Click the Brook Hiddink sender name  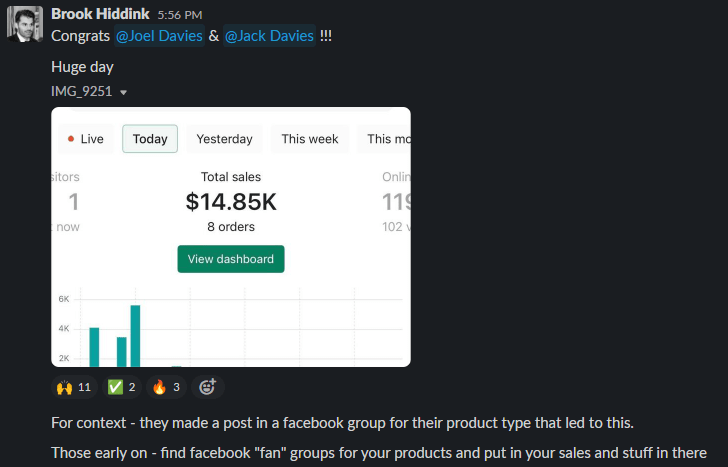pyautogui.click(x=100, y=14)
